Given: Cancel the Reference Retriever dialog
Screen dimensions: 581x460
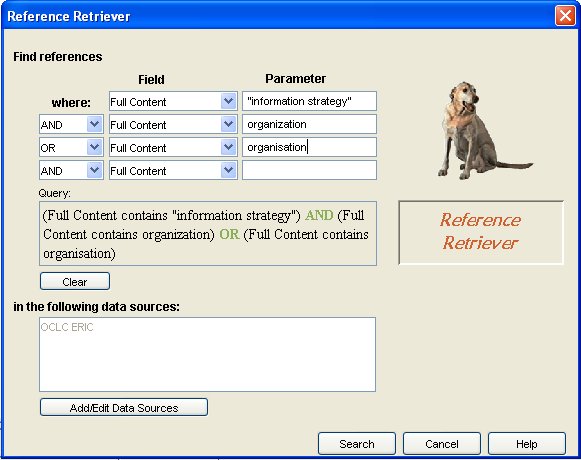Looking at the screenshot, I should [x=442, y=443].
